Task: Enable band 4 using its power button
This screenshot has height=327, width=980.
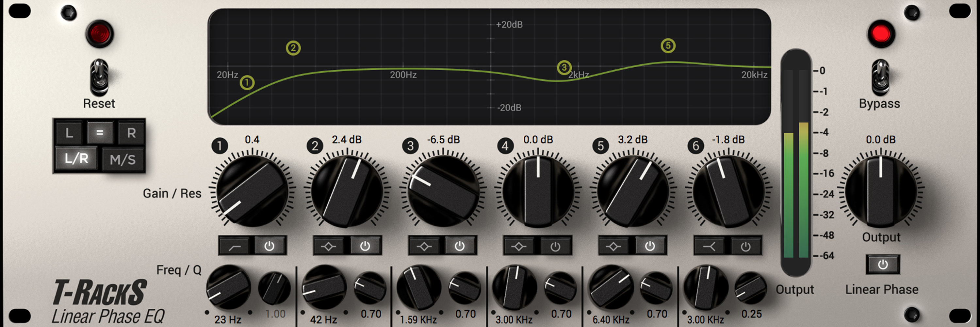Action: point(555,247)
